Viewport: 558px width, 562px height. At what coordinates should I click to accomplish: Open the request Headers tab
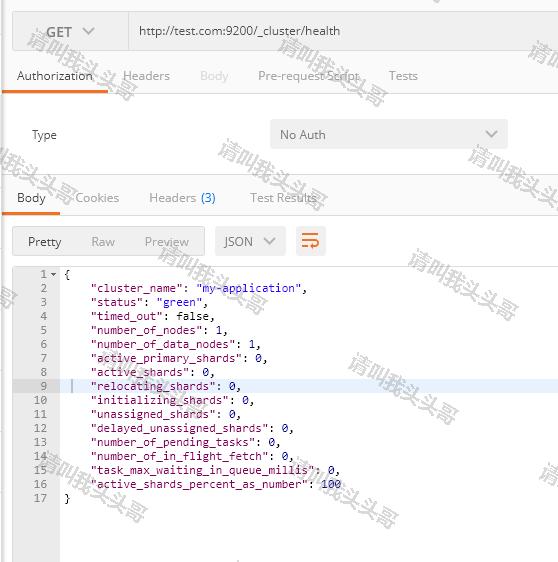click(x=146, y=76)
